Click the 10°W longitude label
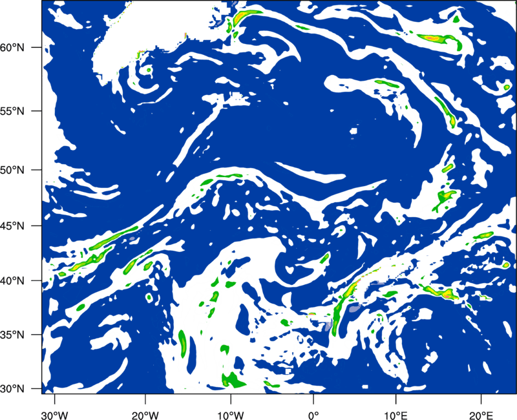Screen dimensions: 517x420 230,415
